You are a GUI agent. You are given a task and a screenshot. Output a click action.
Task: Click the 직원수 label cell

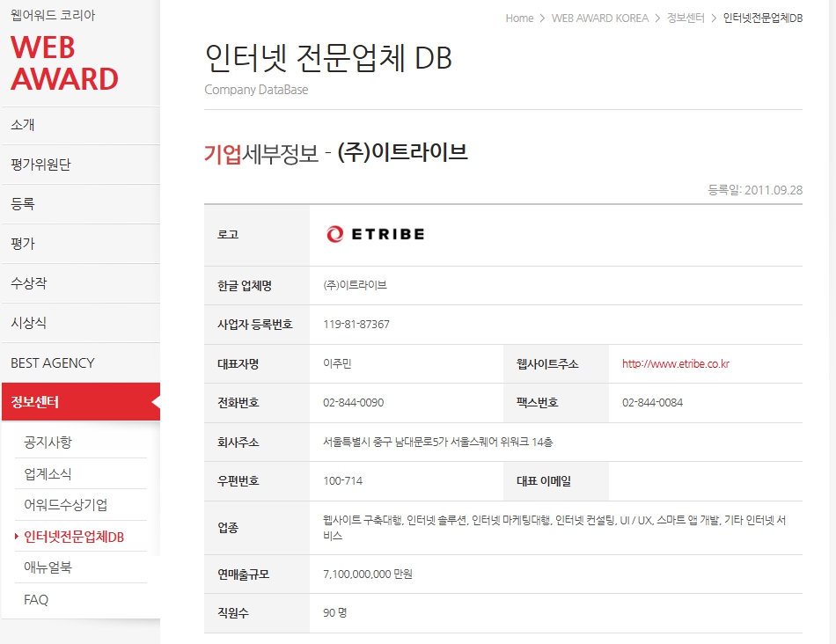[x=256, y=613]
